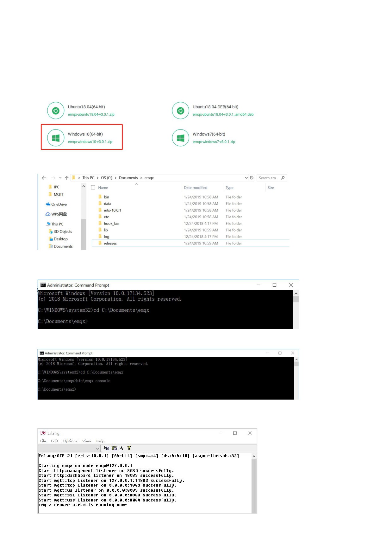
Task: Download emqx-ubuntu18.04-v3.0.1_amd64.deb
Action: [223, 114]
